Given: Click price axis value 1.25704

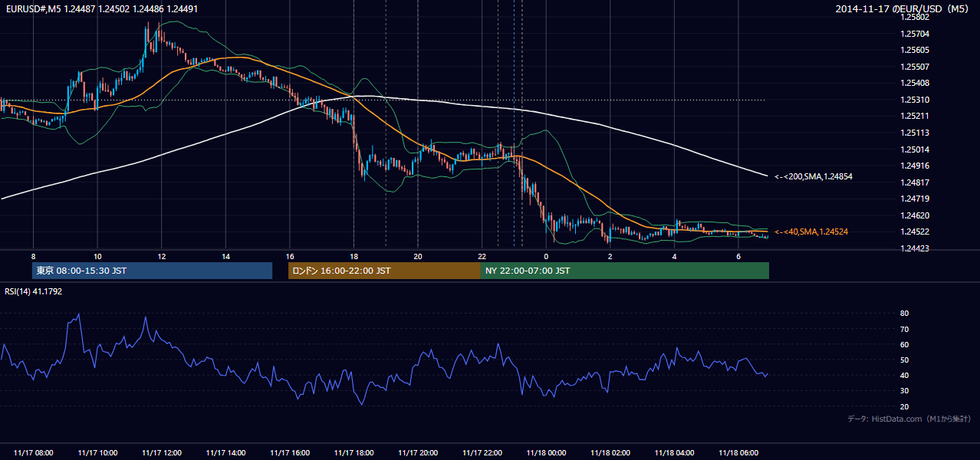Looking at the screenshot, I should pos(916,34).
